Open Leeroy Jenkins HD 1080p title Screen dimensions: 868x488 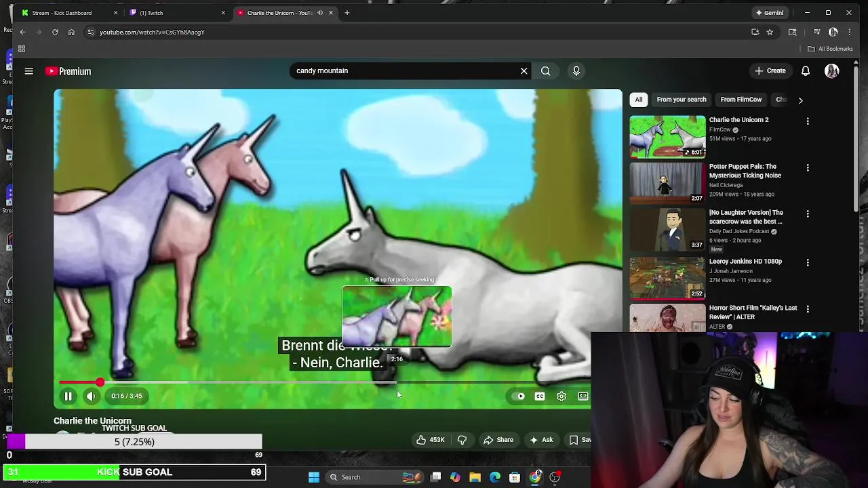[745, 262]
